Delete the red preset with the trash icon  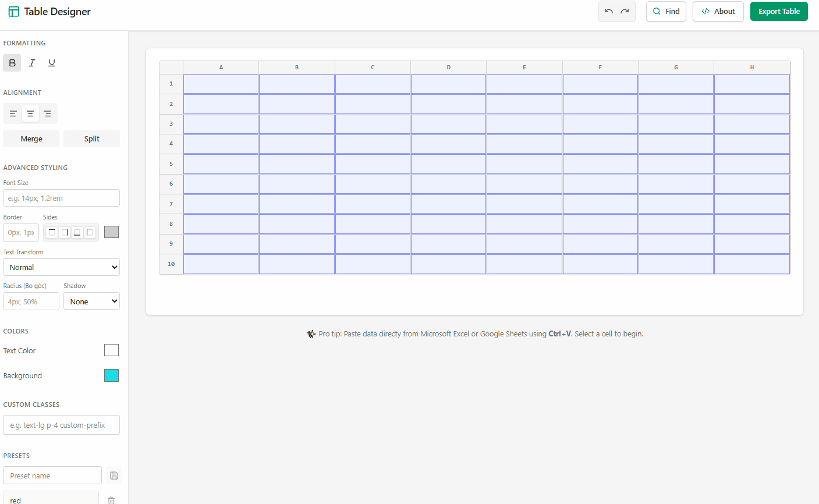tap(111, 500)
